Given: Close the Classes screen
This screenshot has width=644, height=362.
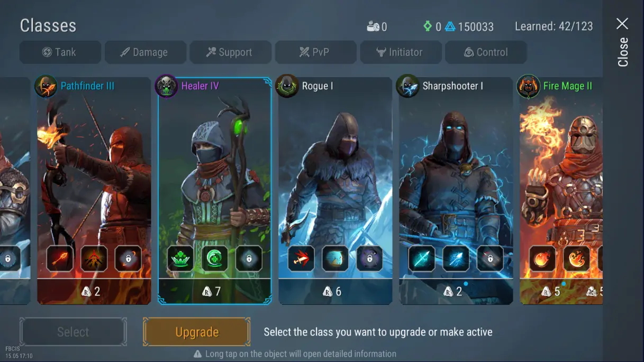Looking at the screenshot, I should click(x=623, y=43).
